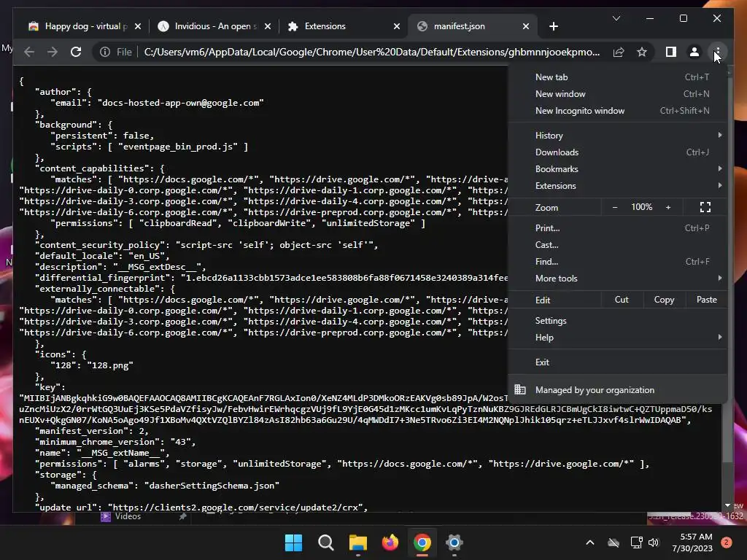Select New Incognito window menu entry
Image resolution: width=747 pixels, height=560 pixels.
(x=618, y=111)
